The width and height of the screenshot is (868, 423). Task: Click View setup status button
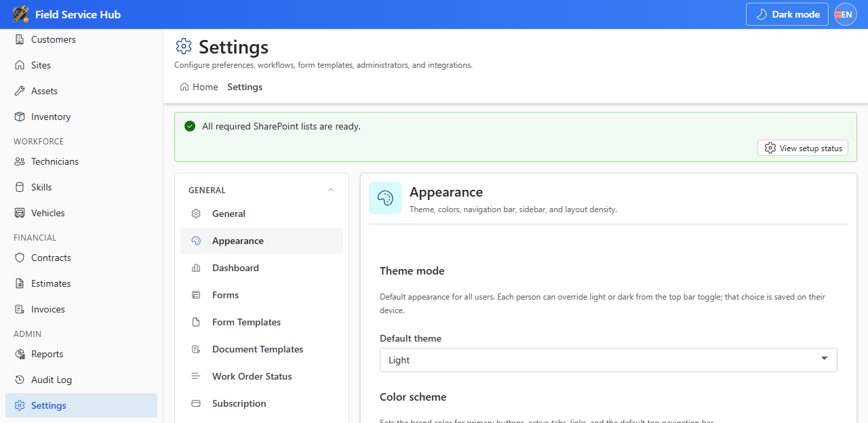pos(803,148)
